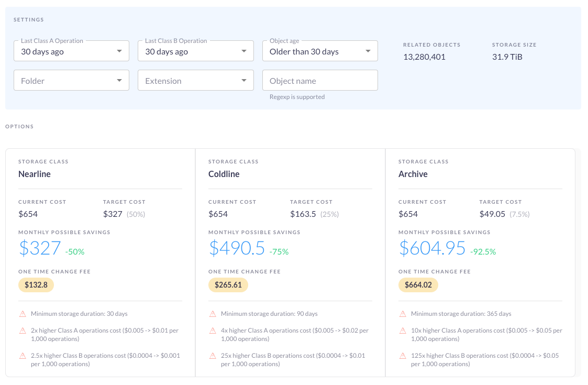Expand the Extension filter dropdown
Screen dimensions: 588x385
tap(195, 80)
